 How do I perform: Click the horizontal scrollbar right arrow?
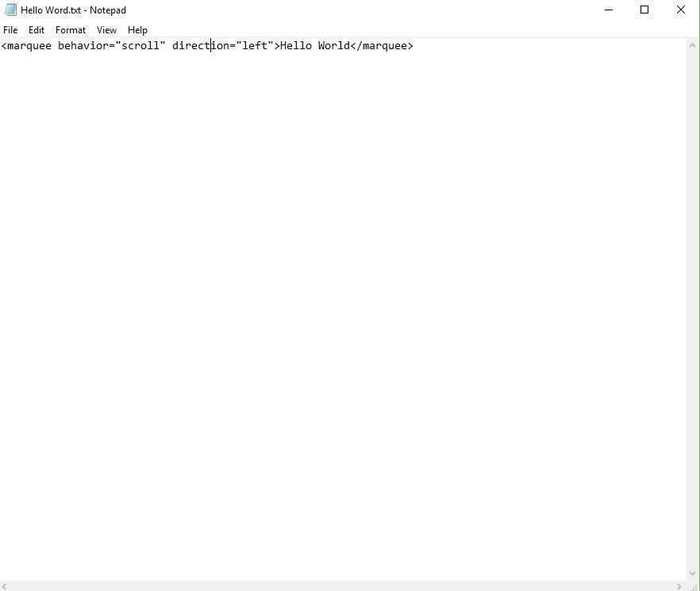[679, 586]
